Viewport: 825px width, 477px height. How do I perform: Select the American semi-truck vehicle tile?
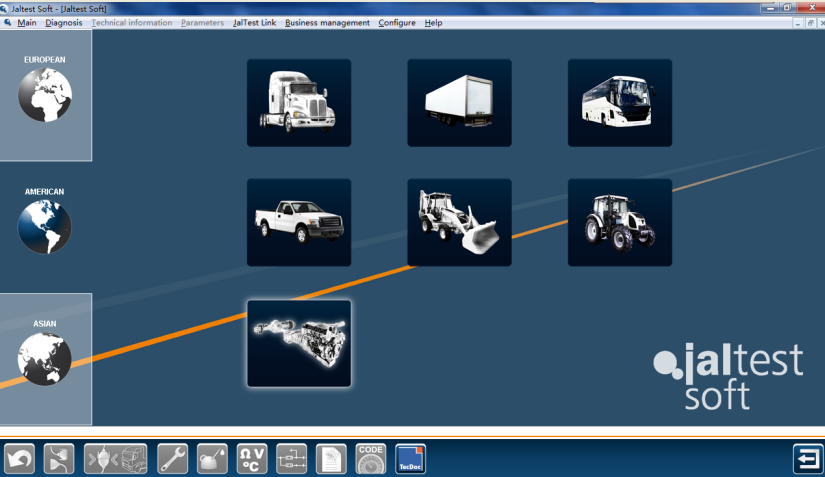[299, 103]
